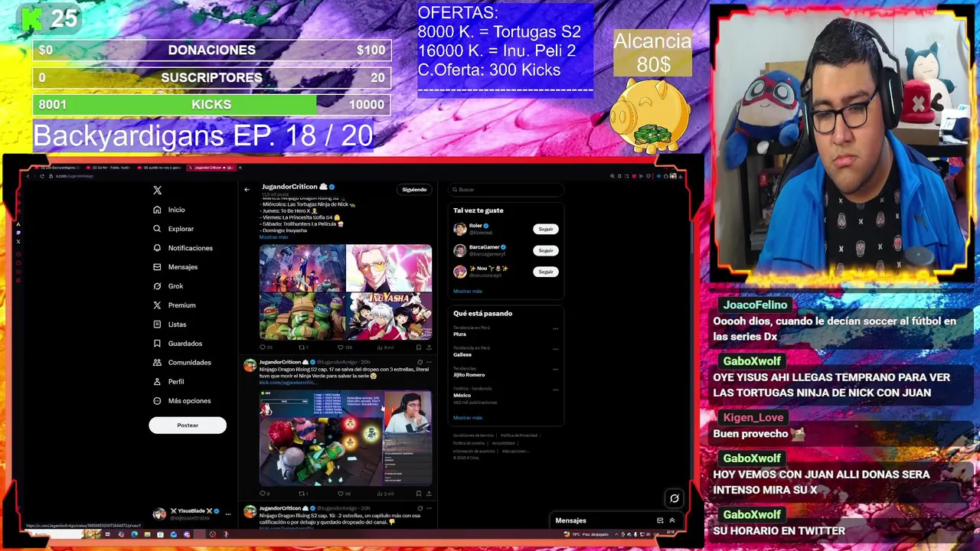Open Comunidades in the sidebar
Viewport: 980px width, 551px height.
pyautogui.click(x=182, y=363)
